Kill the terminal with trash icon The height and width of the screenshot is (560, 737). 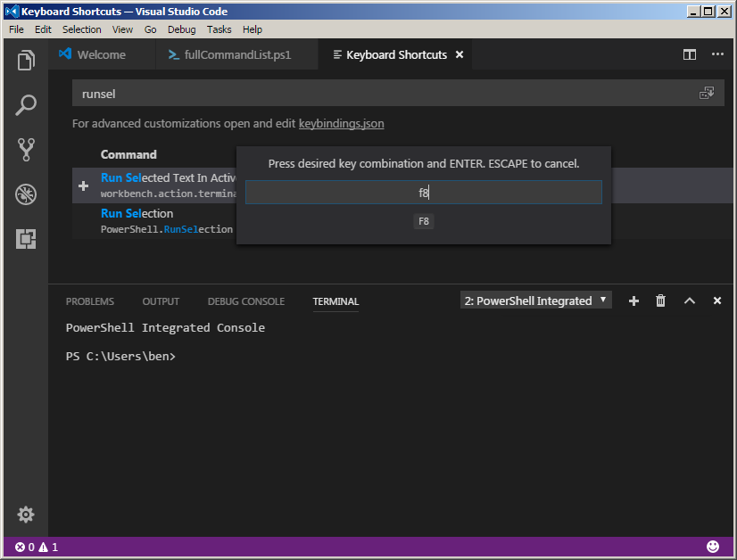coord(661,301)
